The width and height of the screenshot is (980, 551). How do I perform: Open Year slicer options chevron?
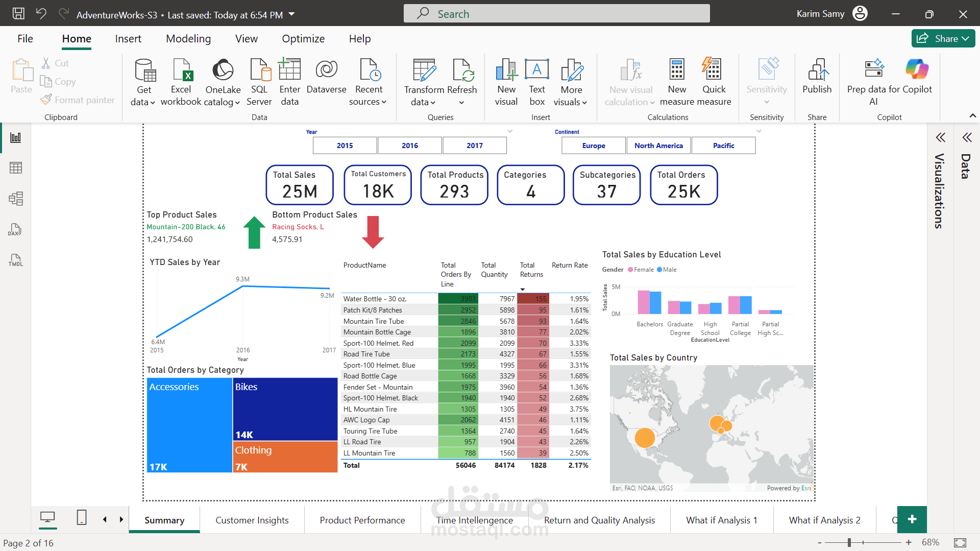(x=510, y=131)
